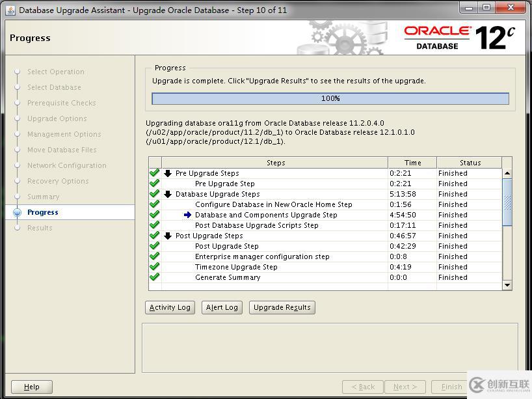This screenshot has height=399, width=532.
Task: Select Recovery Options step in sidebar
Action: [58, 181]
